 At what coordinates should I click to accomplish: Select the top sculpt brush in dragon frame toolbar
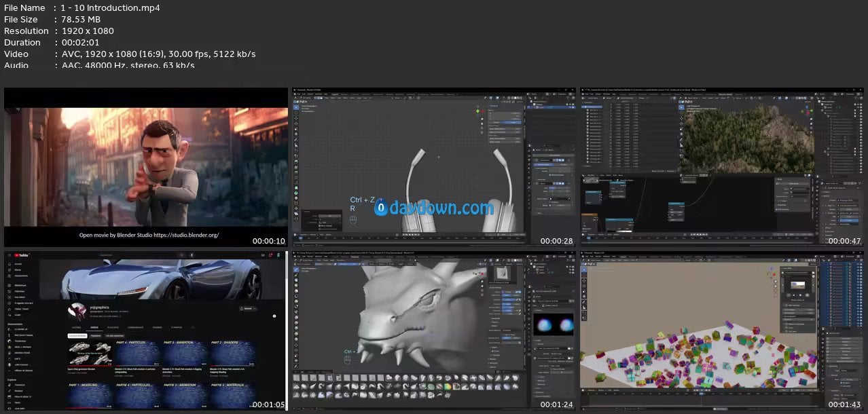[x=296, y=269]
